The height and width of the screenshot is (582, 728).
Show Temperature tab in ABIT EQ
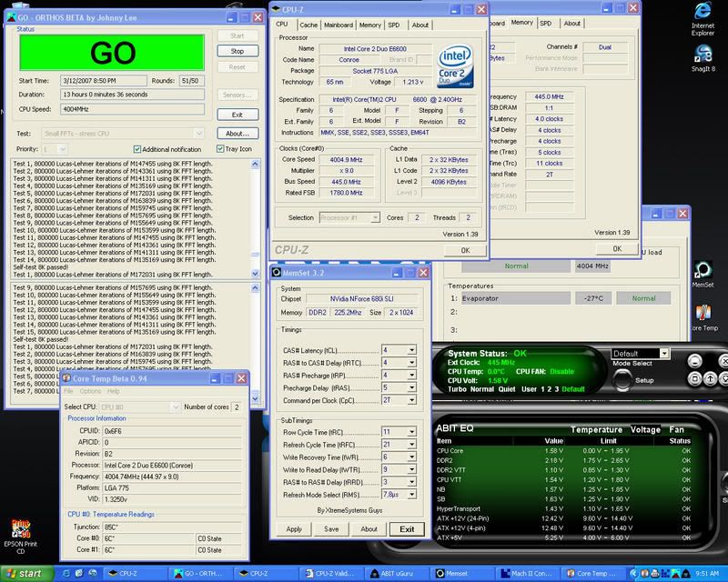tap(596, 430)
